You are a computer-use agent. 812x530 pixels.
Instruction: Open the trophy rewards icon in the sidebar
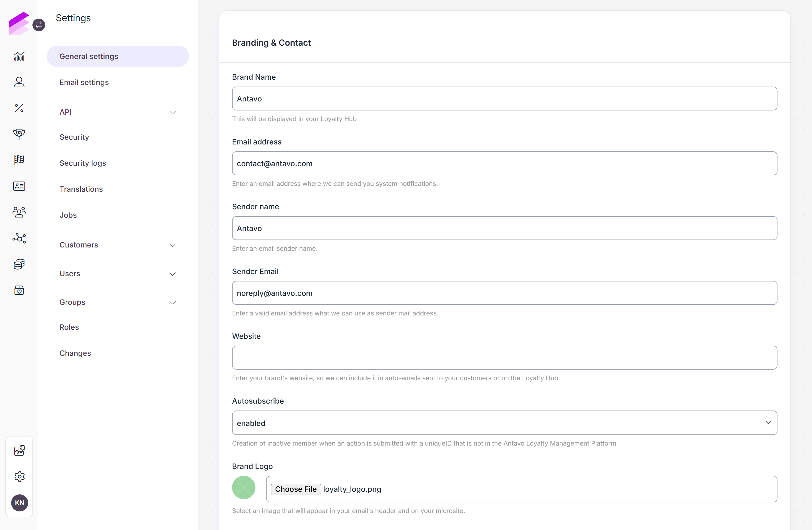[x=19, y=134]
